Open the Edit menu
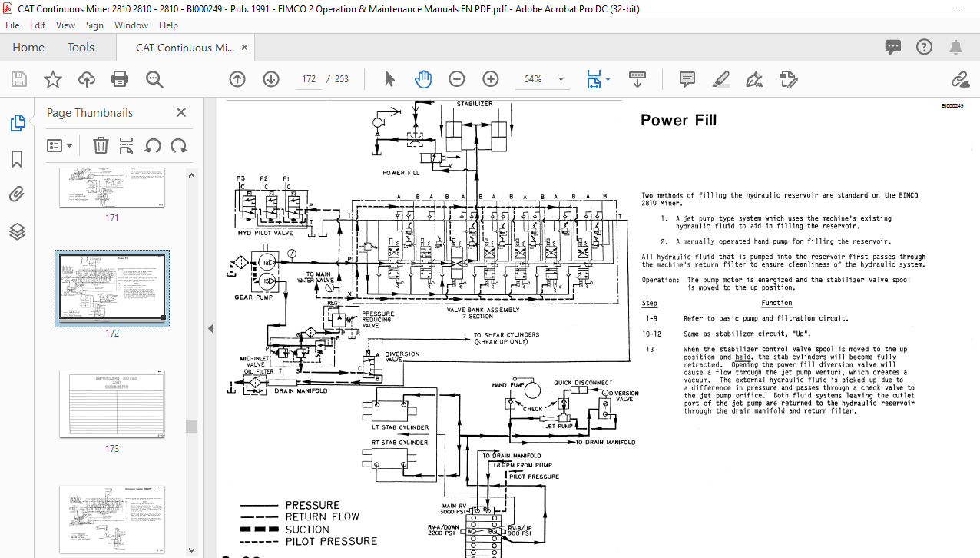This screenshot has width=980, height=558. click(x=38, y=25)
